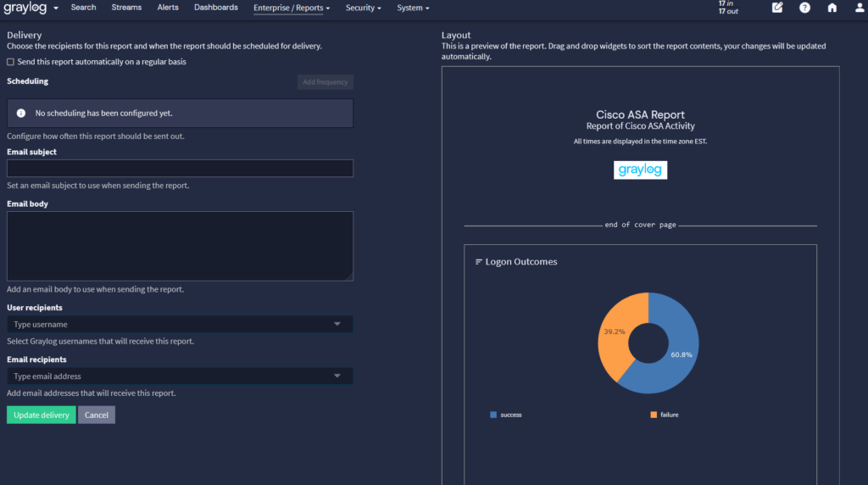Click the Graylog logo in the navbar
This screenshot has height=485, width=868.
pyautogui.click(x=26, y=8)
